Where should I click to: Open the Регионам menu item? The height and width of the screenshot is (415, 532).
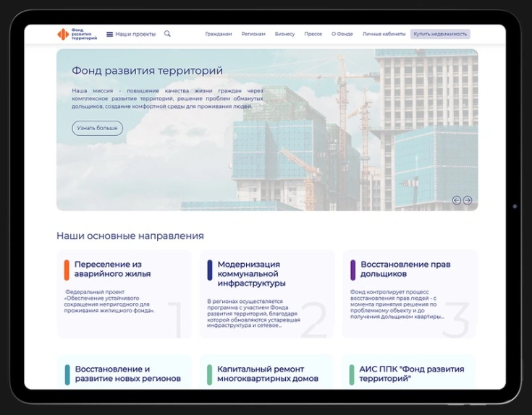click(x=253, y=34)
